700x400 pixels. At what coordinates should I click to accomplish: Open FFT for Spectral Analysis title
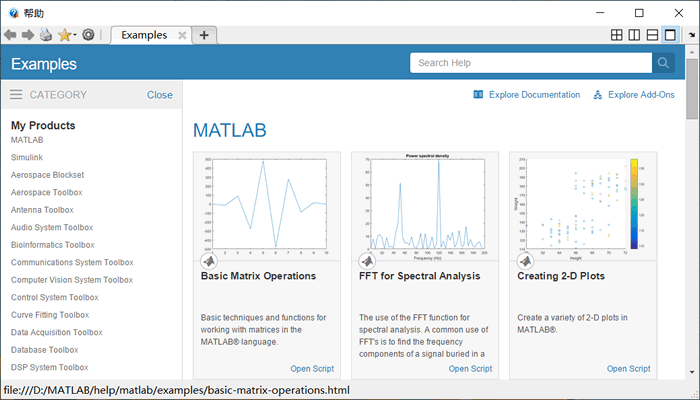pyautogui.click(x=420, y=276)
